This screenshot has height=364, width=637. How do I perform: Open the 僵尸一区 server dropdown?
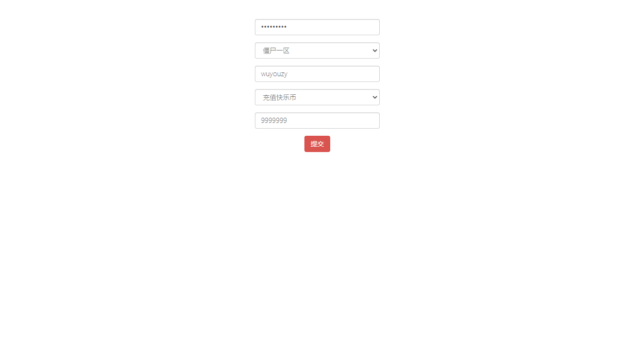(x=317, y=51)
